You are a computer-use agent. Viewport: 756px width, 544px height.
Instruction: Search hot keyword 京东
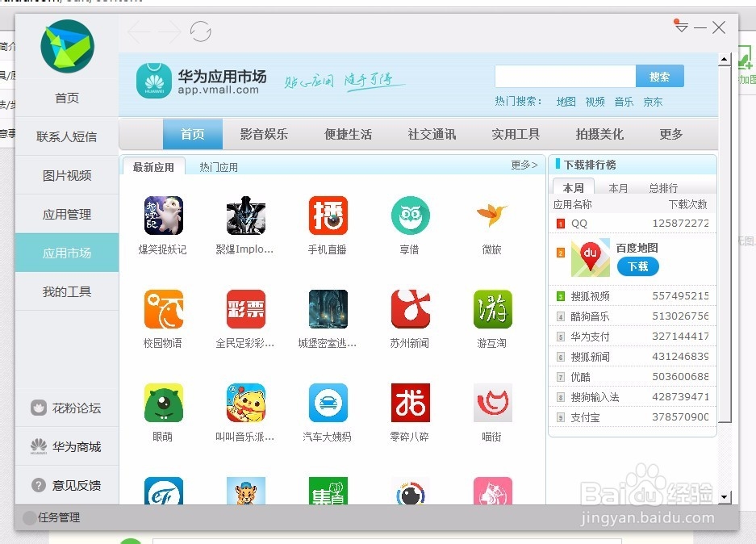(653, 102)
